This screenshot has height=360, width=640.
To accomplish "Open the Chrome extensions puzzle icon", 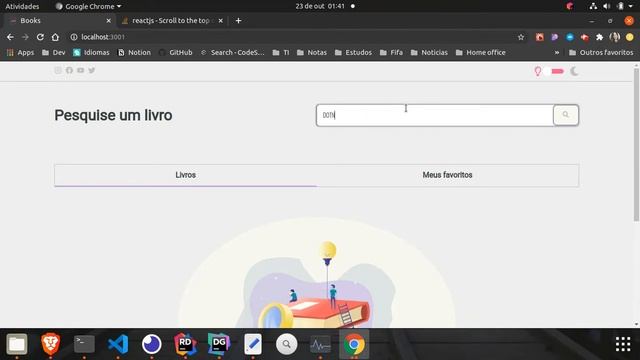I will [x=600, y=37].
